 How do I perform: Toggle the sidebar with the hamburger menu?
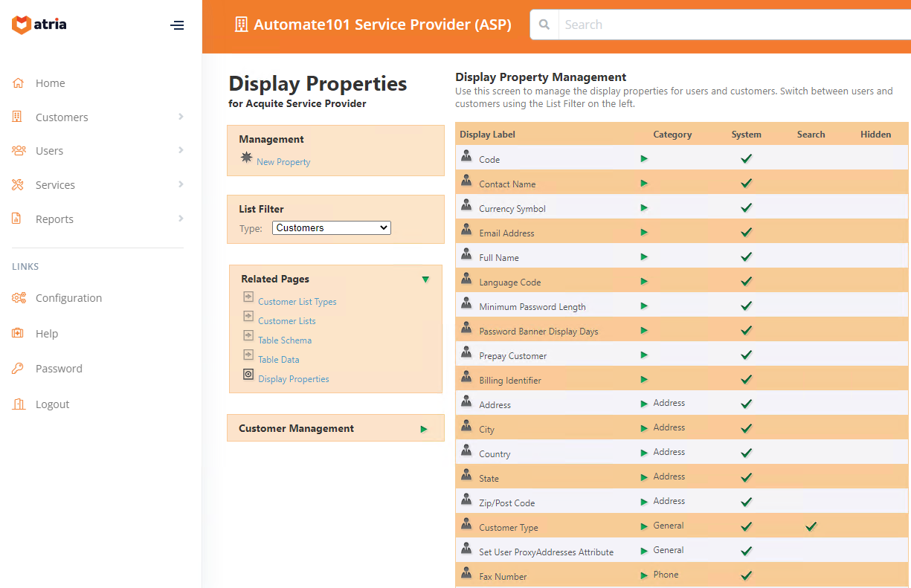point(177,25)
